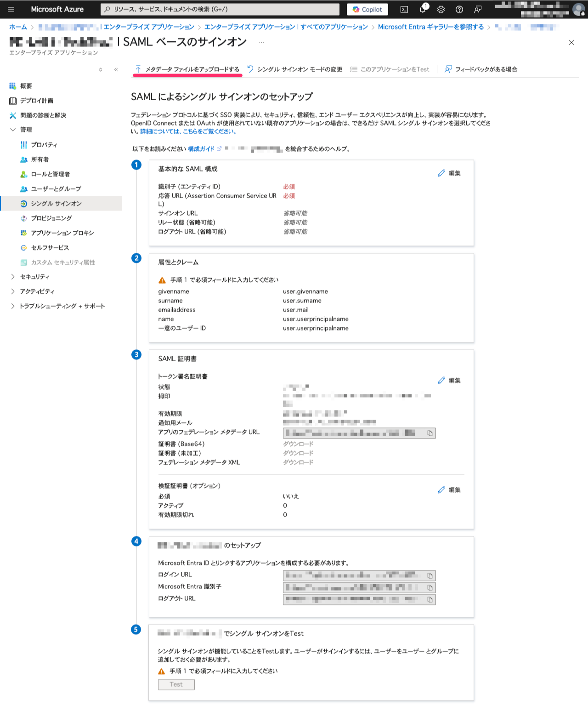The width and height of the screenshot is (588, 706).
Task: Edit the トークン署名証明書 section
Action: pyautogui.click(x=449, y=381)
